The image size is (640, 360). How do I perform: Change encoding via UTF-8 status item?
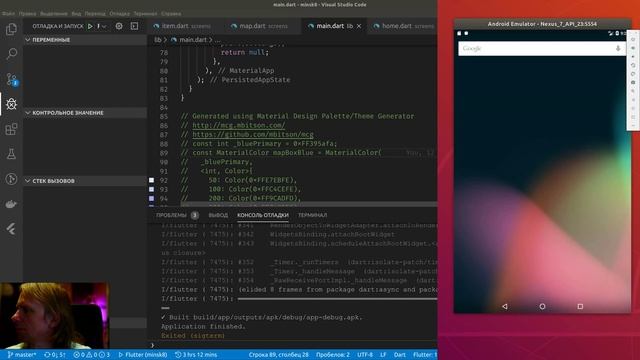click(x=365, y=355)
